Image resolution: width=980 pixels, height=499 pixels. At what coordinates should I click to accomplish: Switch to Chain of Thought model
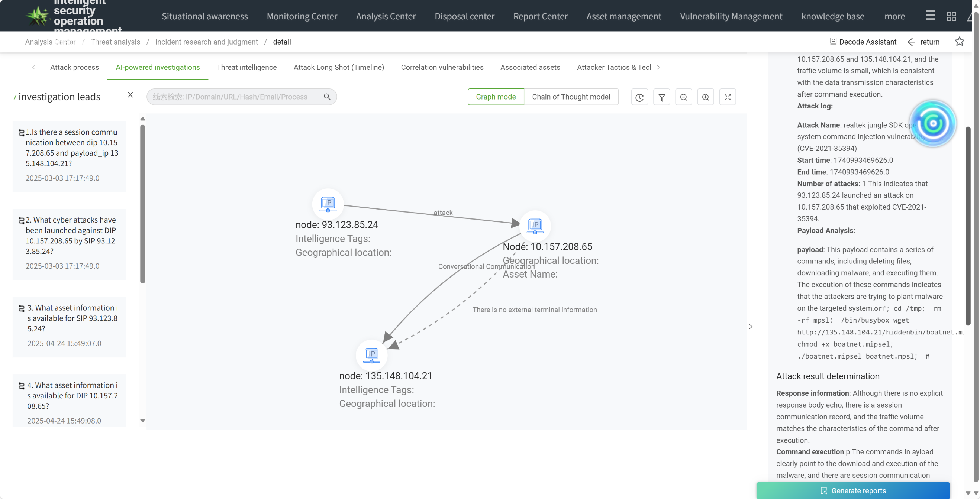(571, 97)
